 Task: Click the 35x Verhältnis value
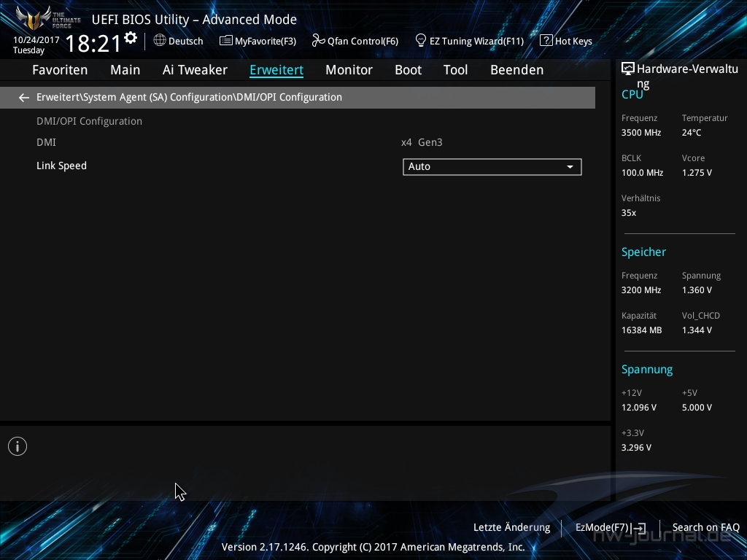(629, 213)
